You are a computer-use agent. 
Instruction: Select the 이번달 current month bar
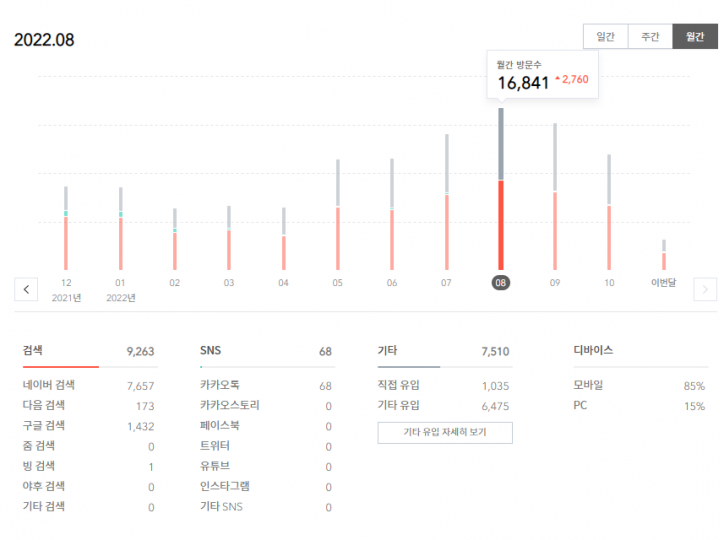[x=663, y=257]
